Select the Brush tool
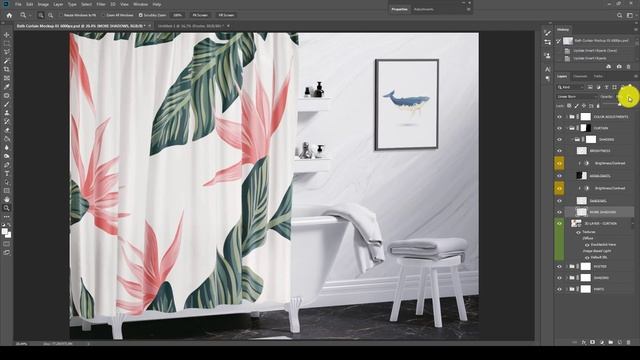 click(x=7, y=104)
